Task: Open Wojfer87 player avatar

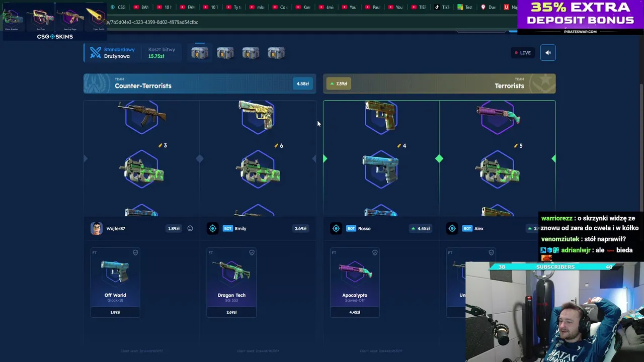Action: click(x=96, y=228)
